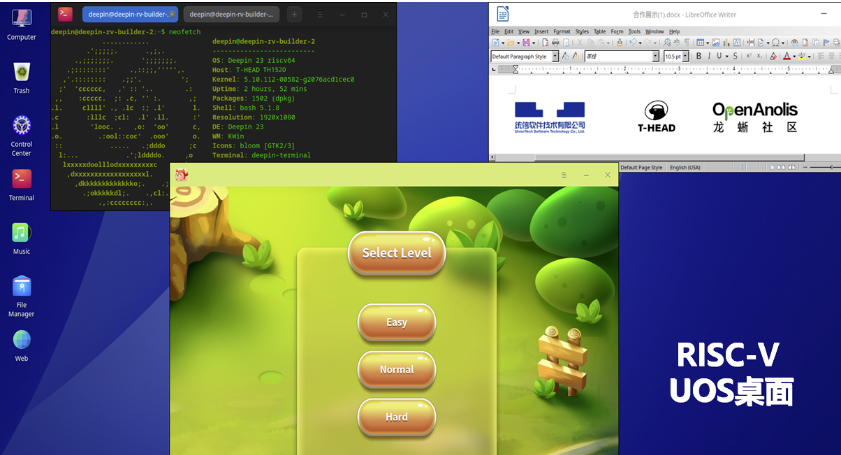
Task: Click the Check Spelling icon in Writer
Action: pos(677,42)
